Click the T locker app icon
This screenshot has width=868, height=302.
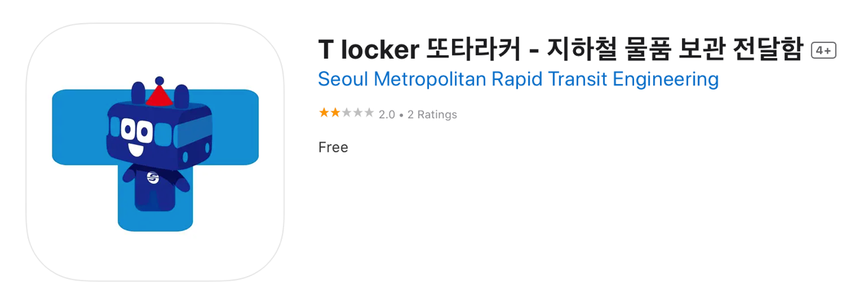155,152
